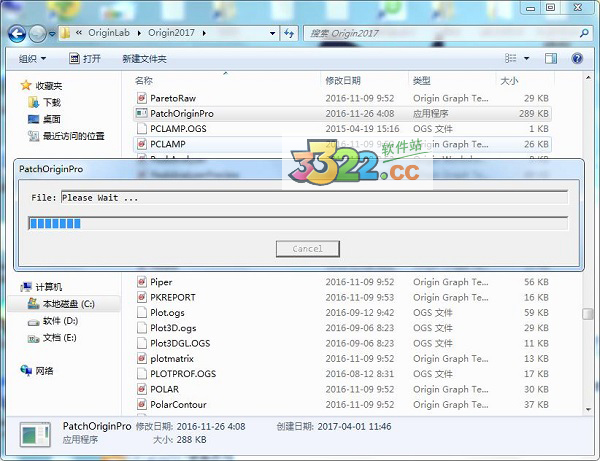This screenshot has height=461, width=600.
Task: Click the change view icon
Action: coord(511,58)
